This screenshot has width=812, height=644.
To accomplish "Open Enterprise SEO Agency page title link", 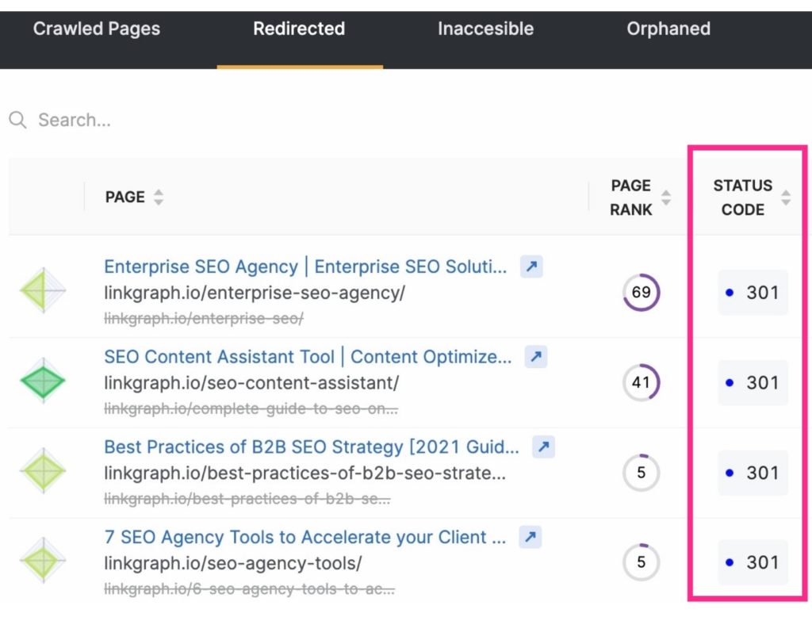I will pyautogui.click(x=305, y=266).
